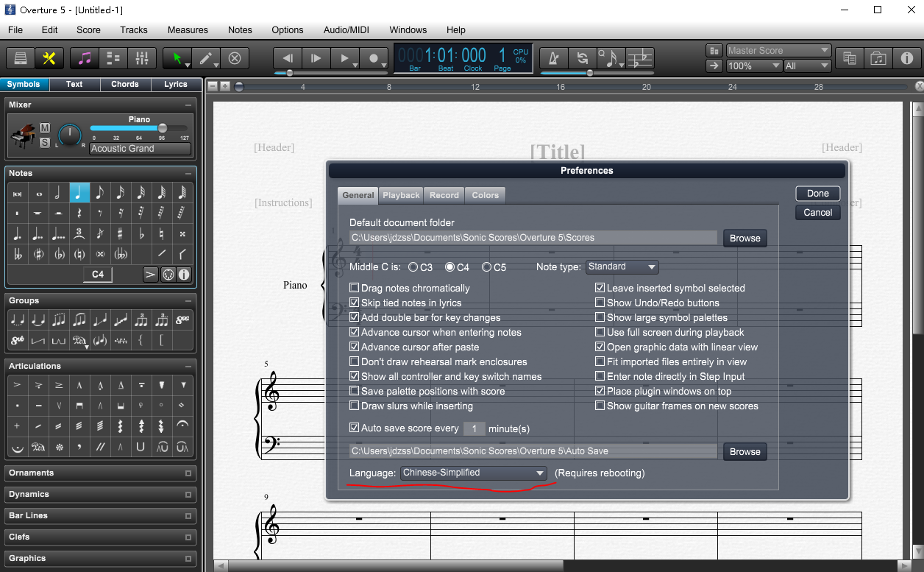Viewport: 924px width, 572px height.
Task: Click the piano instrument icon in the Mixer
Action: point(24,136)
